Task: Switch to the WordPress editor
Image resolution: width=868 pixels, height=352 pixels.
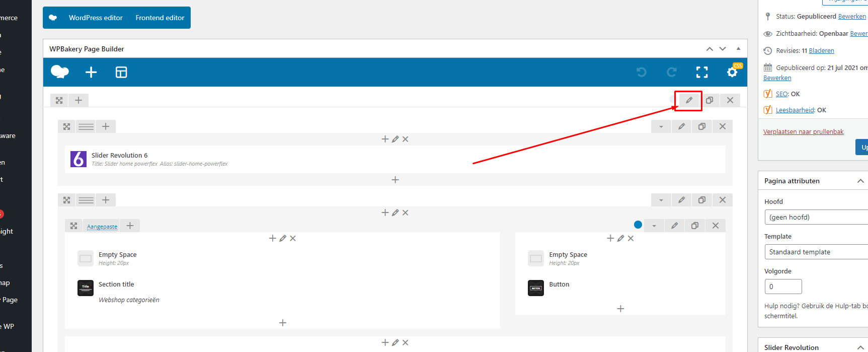Action: 96,18
